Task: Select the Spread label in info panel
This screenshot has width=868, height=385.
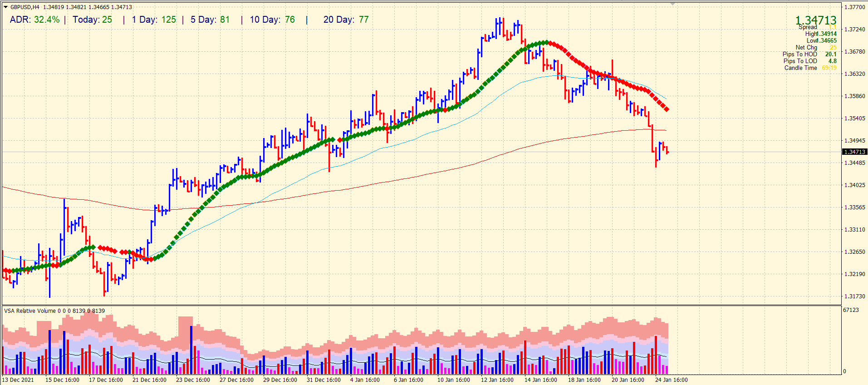Action: point(808,27)
